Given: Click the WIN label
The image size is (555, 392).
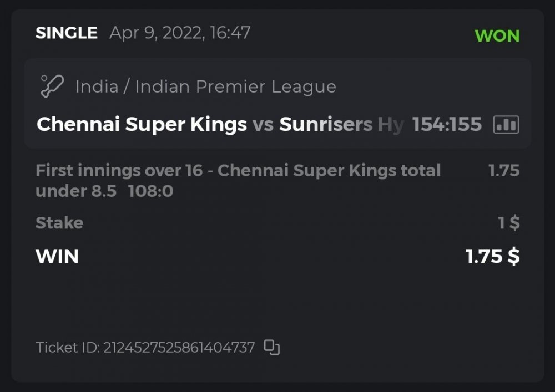Looking at the screenshot, I should [57, 256].
